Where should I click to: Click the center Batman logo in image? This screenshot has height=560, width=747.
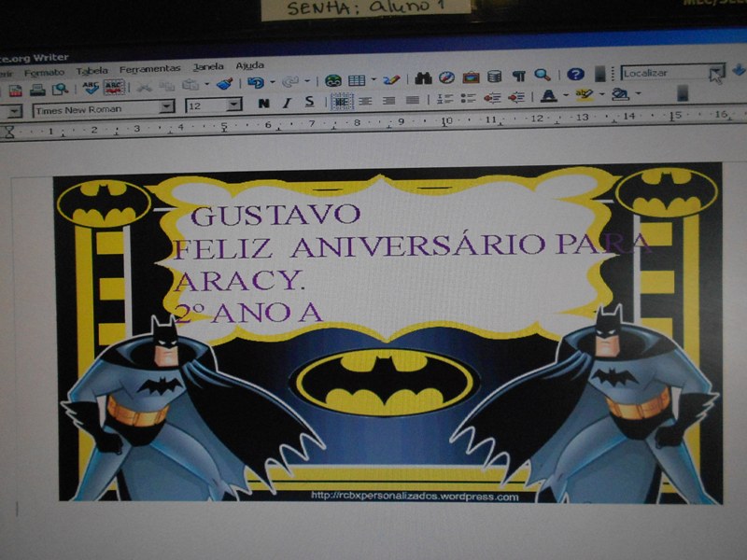(384, 383)
